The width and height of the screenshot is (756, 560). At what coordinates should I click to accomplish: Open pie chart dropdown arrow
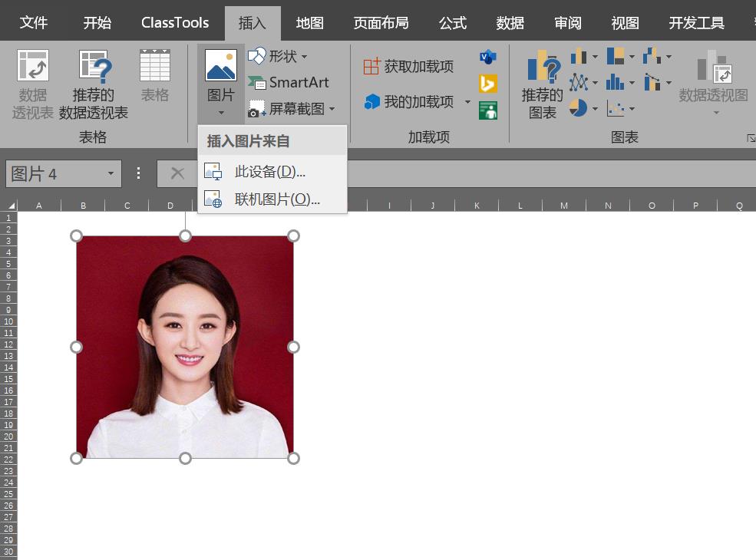pos(595,109)
